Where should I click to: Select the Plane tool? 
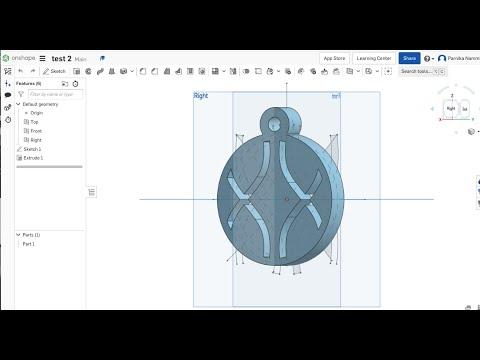(349, 71)
